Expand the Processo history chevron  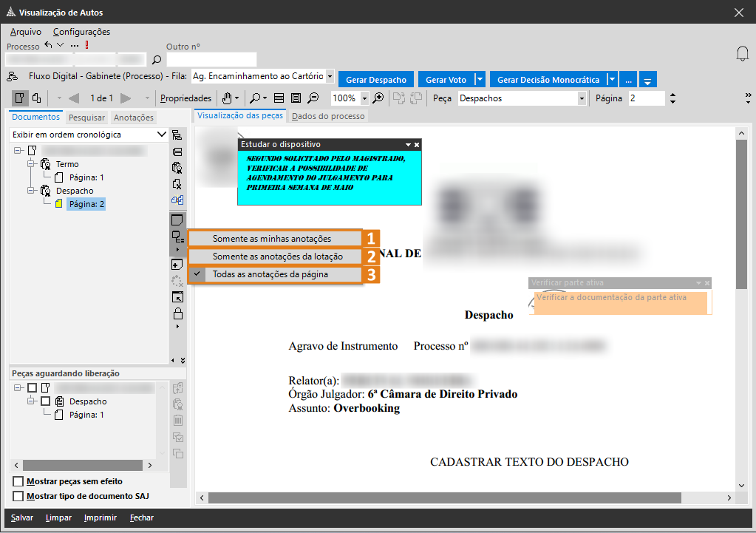click(x=61, y=45)
